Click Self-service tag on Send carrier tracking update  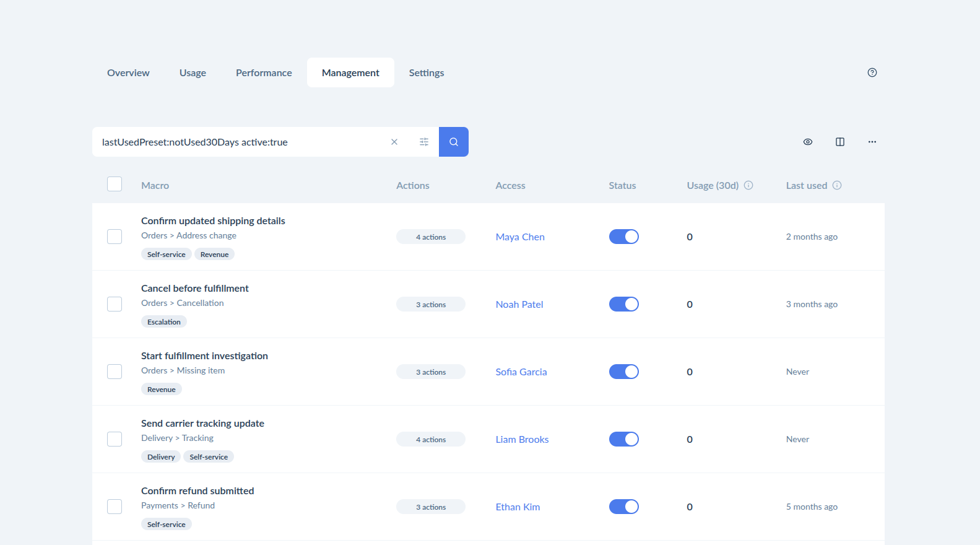pyautogui.click(x=209, y=456)
